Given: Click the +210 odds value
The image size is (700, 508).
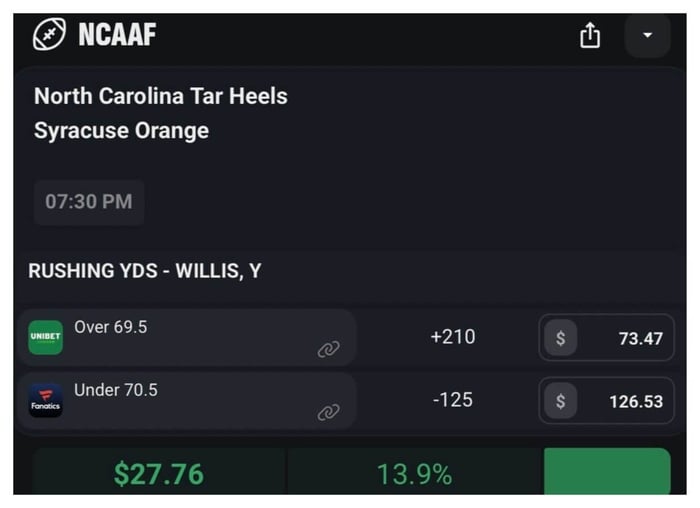Looking at the screenshot, I should (452, 337).
